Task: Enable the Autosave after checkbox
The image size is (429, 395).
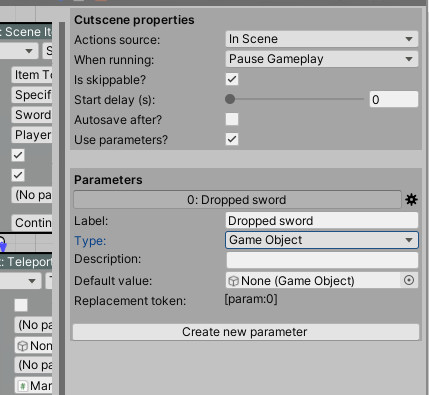Action: (x=232, y=119)
